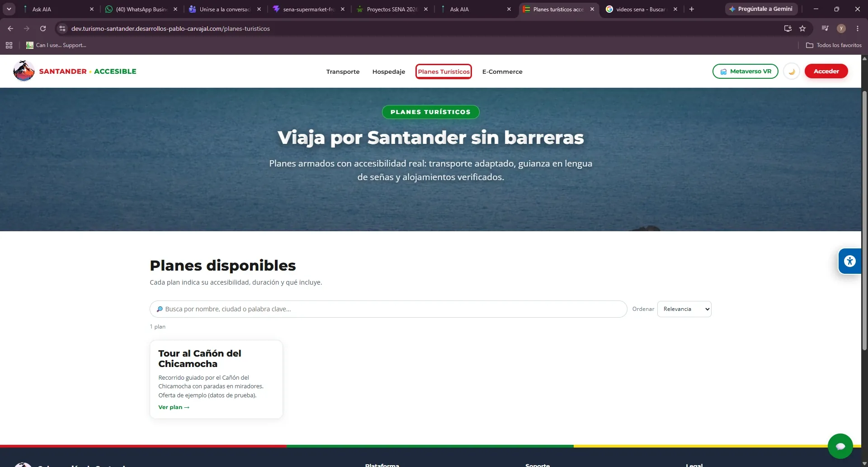Open the Chrome profile avatar
Viewport: 868px width, 467px height.
point(841,29)
